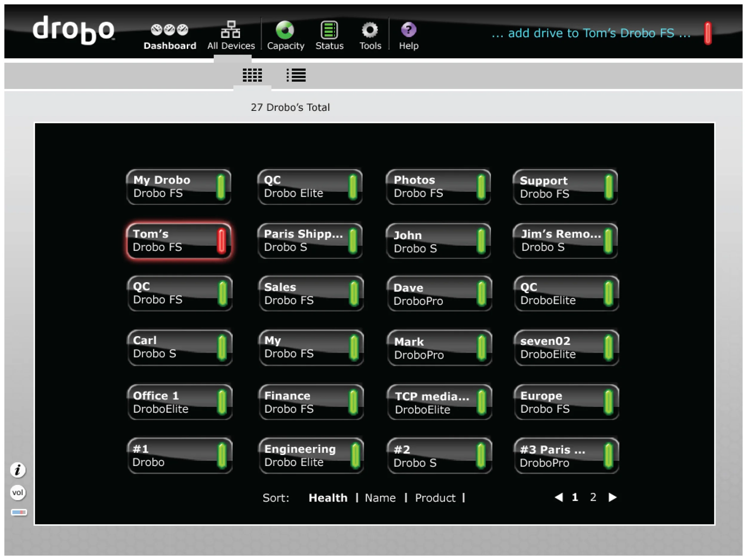Open Carl Drobo S tile
This screenshot has width=747, height=560.
[x=180, y=348]
